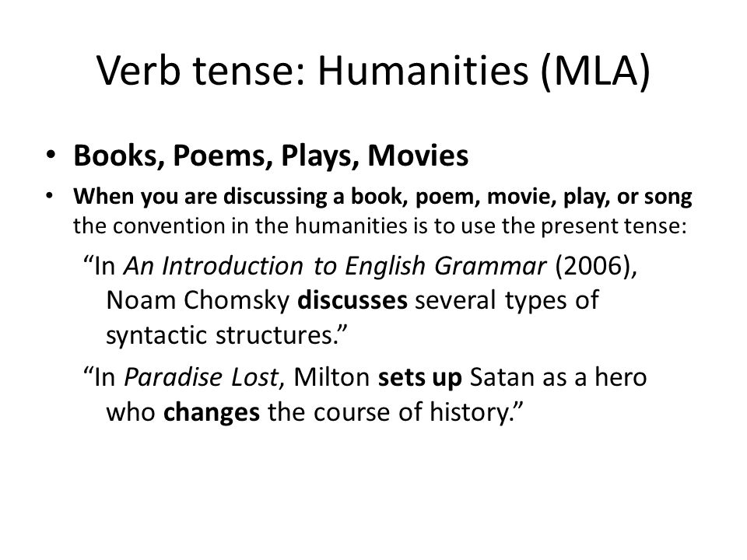Screen dimensions: 747x560
Task: Click the word Humanities in the title
Action: (423, 72)
